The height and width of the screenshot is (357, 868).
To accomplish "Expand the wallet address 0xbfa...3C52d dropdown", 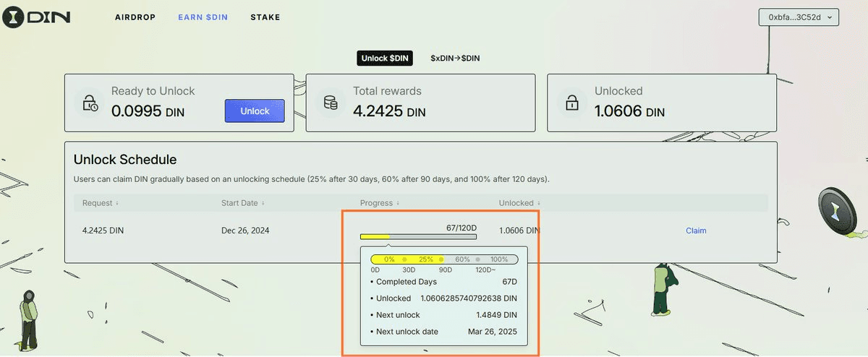I will [799, 17].
